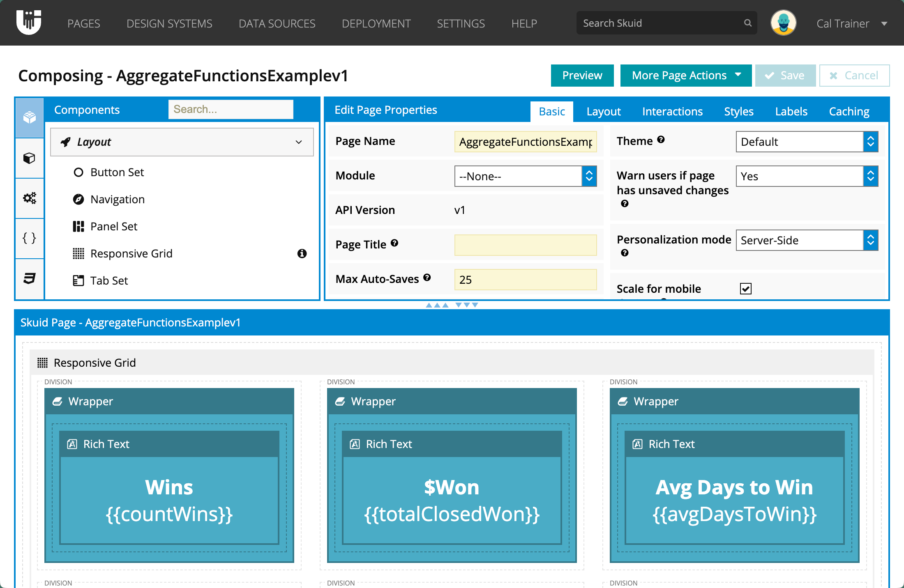Click the Cancel button

[x=854, y=76]
